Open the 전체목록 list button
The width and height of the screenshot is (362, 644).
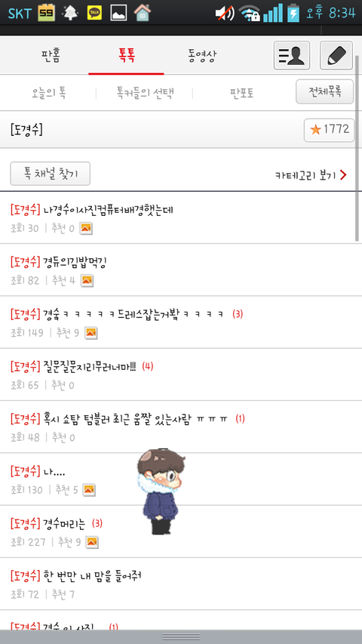pos(324,91)
